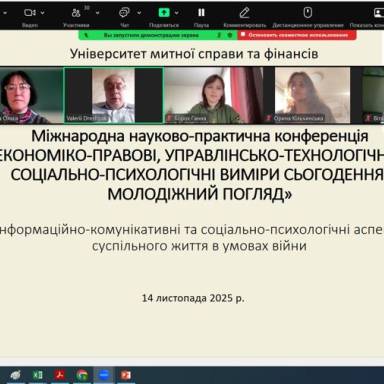
Task: Click the green Share screen icon
Action: pyautogui.click(x=164, y=13)
